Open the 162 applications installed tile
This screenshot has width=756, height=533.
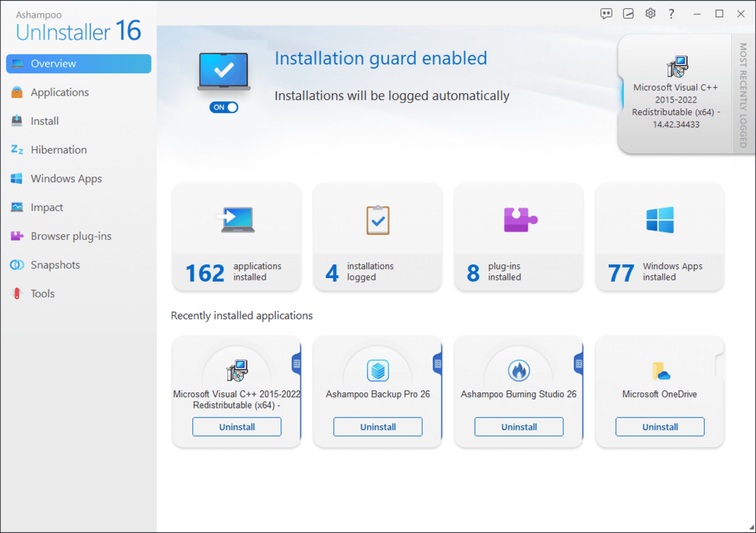point(236,237)
